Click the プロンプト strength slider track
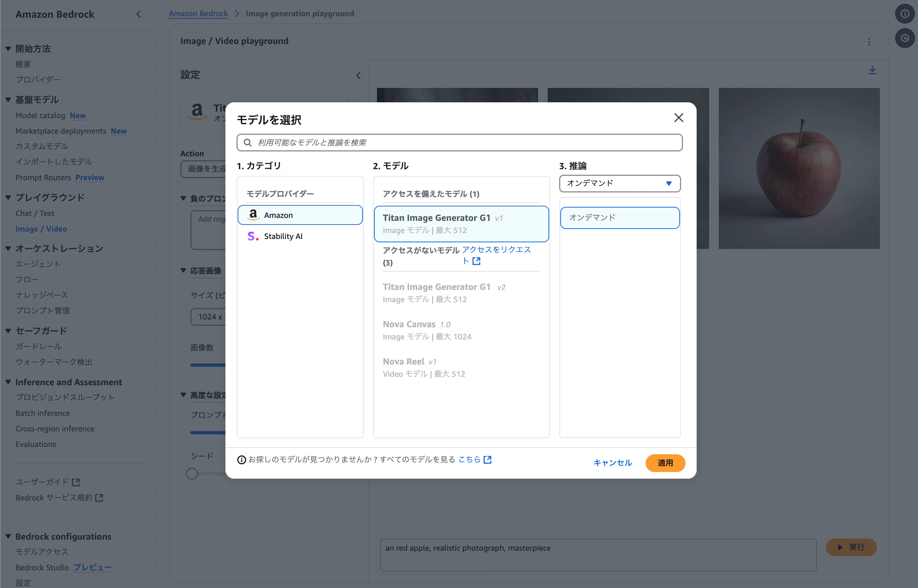The width and height of the screenshot is (918, 588). coord(208,433)
